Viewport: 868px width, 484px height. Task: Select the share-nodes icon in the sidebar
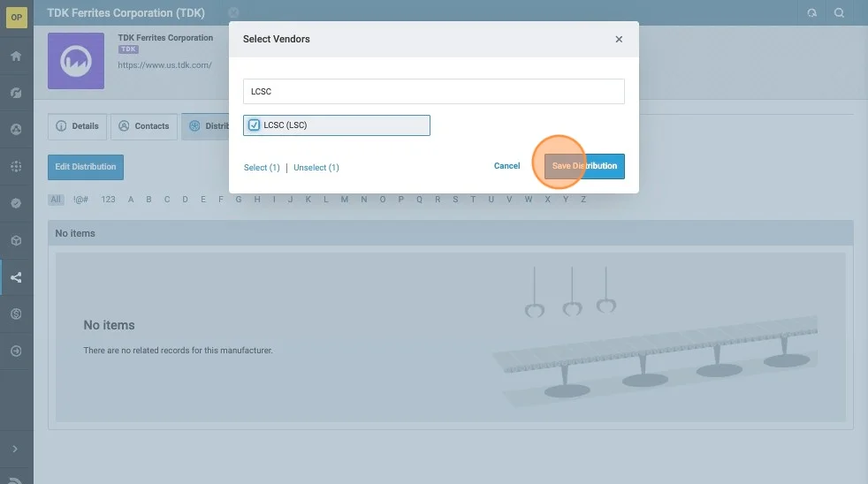16,277
